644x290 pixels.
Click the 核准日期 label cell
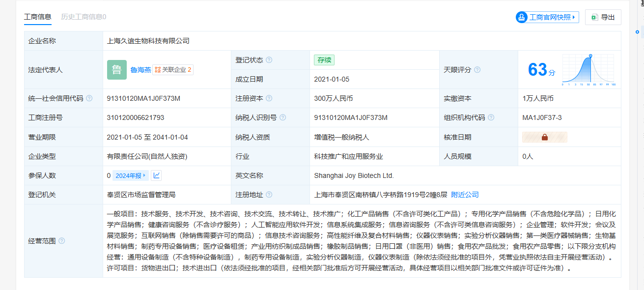pos(478,137)
